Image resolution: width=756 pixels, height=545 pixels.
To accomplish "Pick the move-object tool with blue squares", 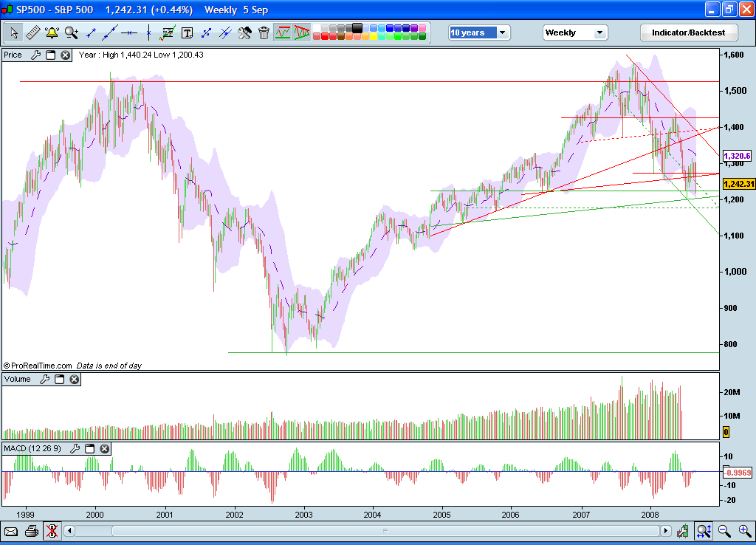I will pos(207,32).
